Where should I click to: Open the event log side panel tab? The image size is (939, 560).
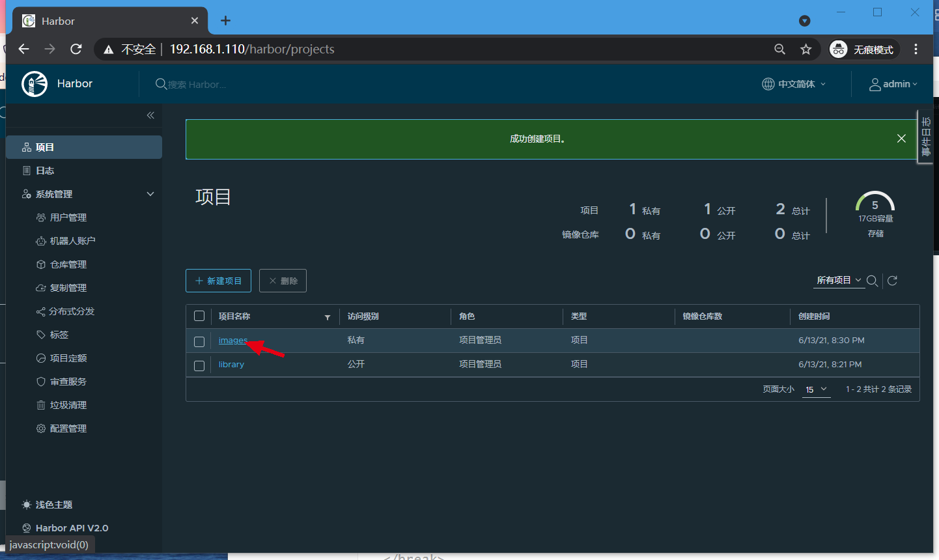(925, 137)
